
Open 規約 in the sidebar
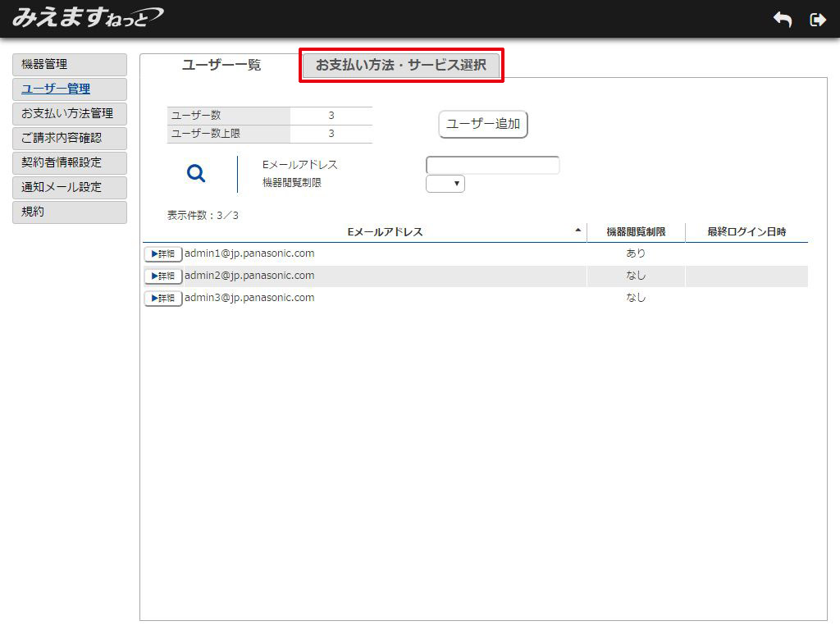pos(70,212)
